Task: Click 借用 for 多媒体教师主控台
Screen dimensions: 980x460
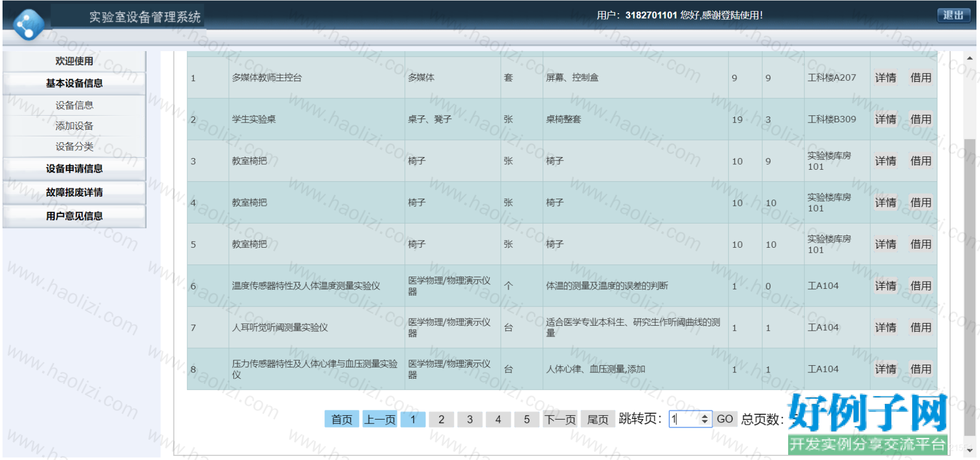Action: [x=921, y=78]
